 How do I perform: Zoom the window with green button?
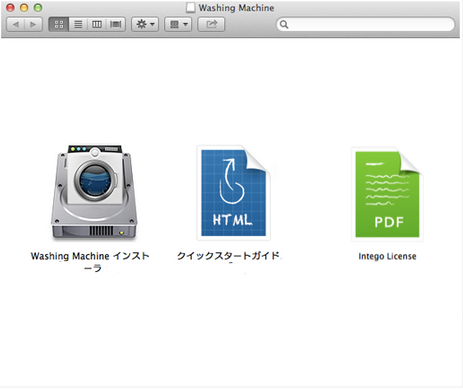tap(38, 7)
